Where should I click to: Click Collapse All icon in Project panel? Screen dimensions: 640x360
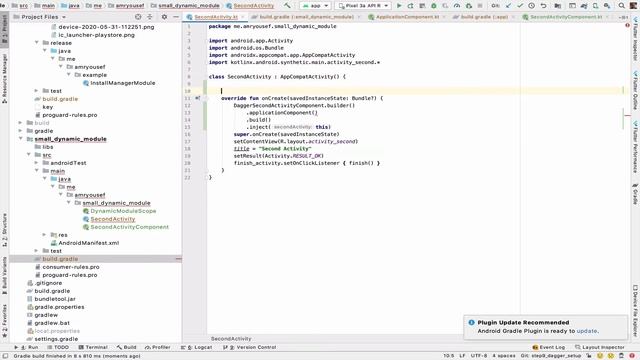tap(150, 17)
